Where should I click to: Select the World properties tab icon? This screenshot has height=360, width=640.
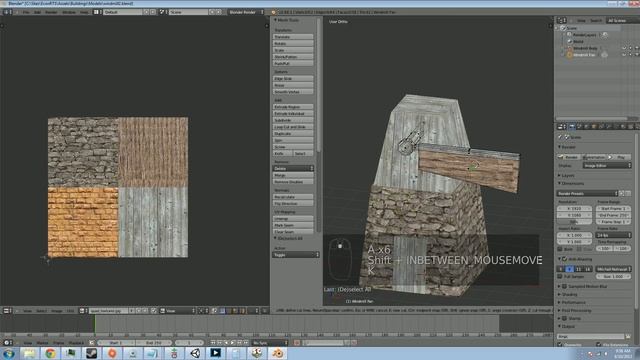[x=587, y=127]
